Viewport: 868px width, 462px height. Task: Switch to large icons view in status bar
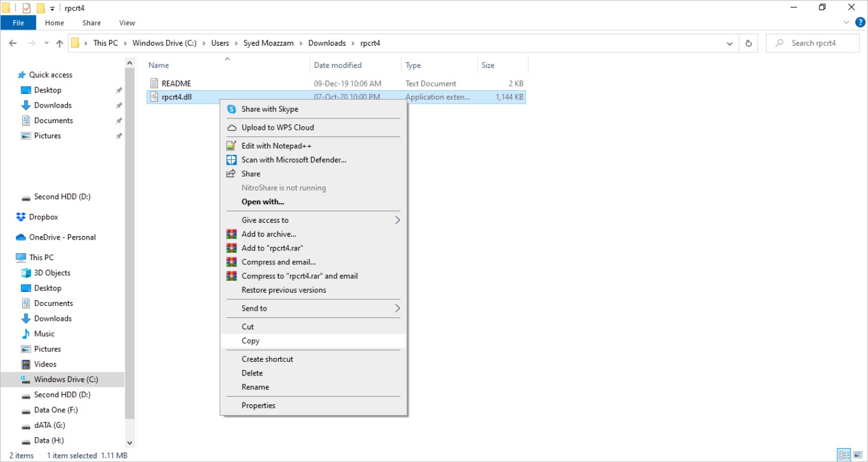858,455
